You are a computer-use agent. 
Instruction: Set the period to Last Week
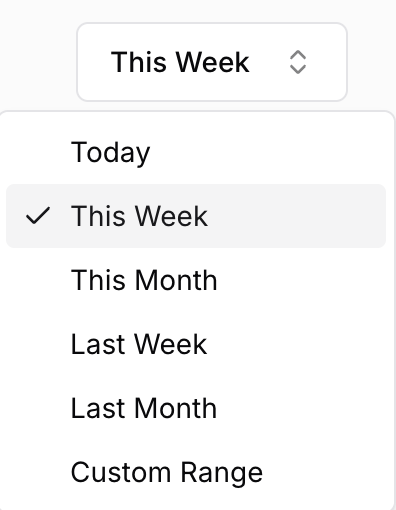click(196, 344)
